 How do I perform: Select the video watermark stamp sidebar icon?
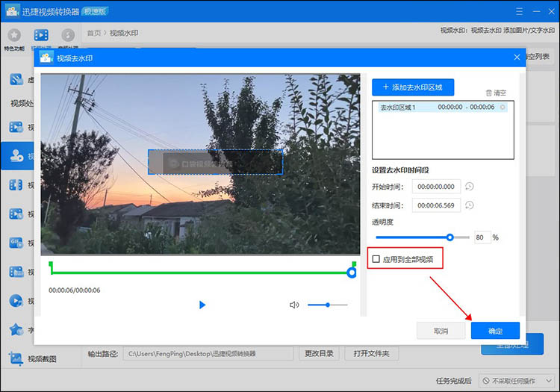tap(16, 155)
